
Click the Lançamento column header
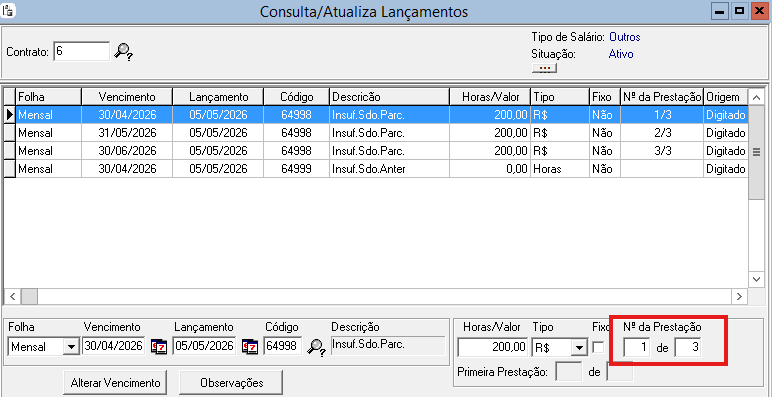(218, 97)
